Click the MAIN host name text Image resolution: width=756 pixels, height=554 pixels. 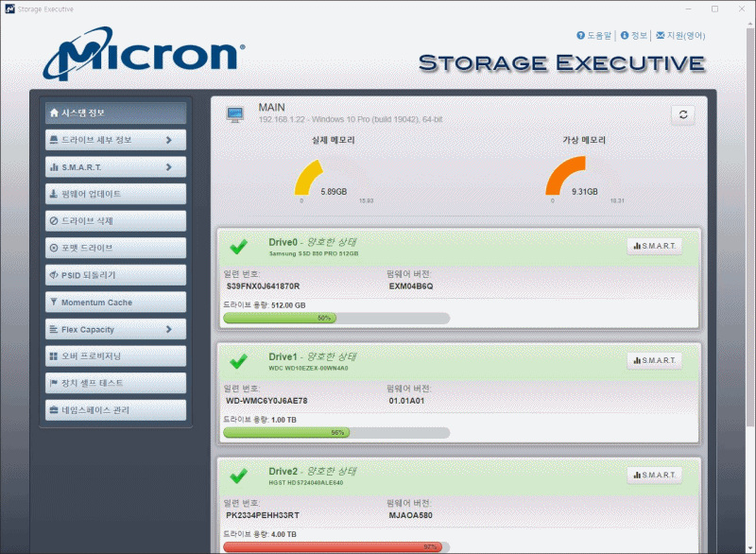coord(271,108)
